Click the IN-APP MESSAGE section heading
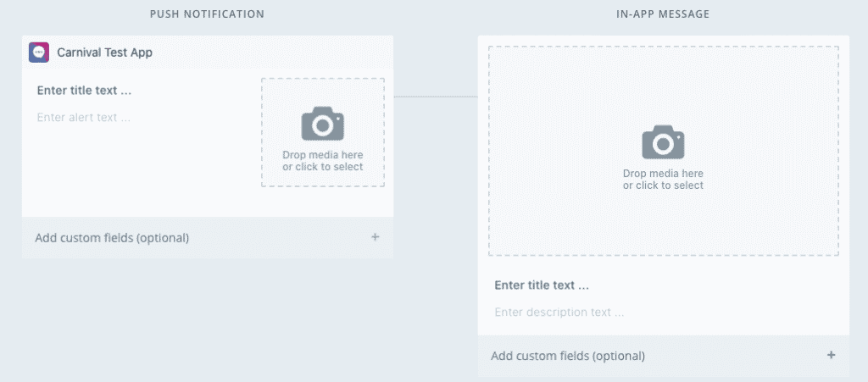The height and width of the screenshot is (382, 868). coord(663,14)
